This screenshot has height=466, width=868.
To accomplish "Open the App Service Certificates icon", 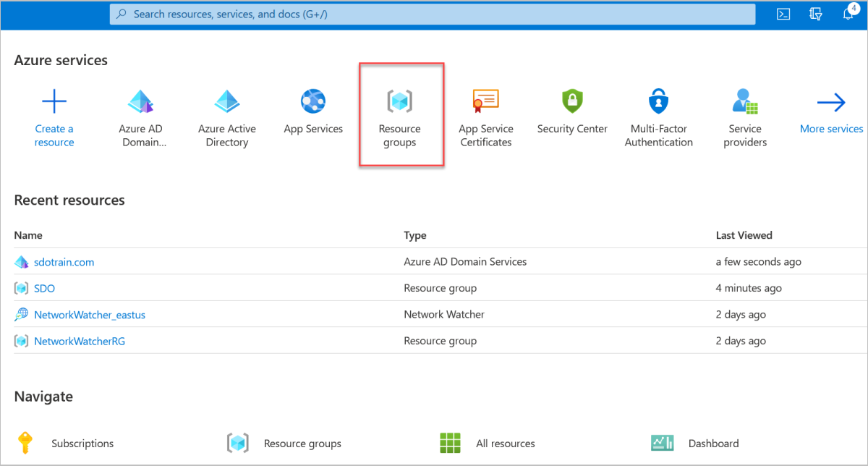I will click(x=486, y=102).
